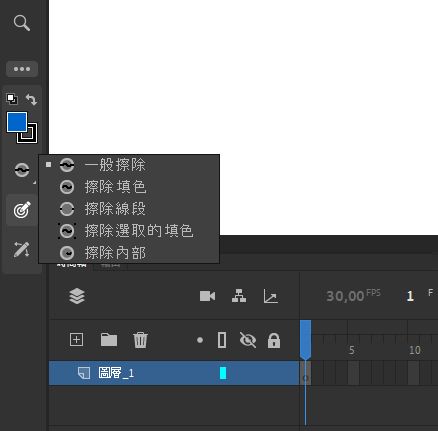The width and height of the screenshot is (438, 431).
Task: Open the layers stack view icon
Action: (x=77, y=296)
